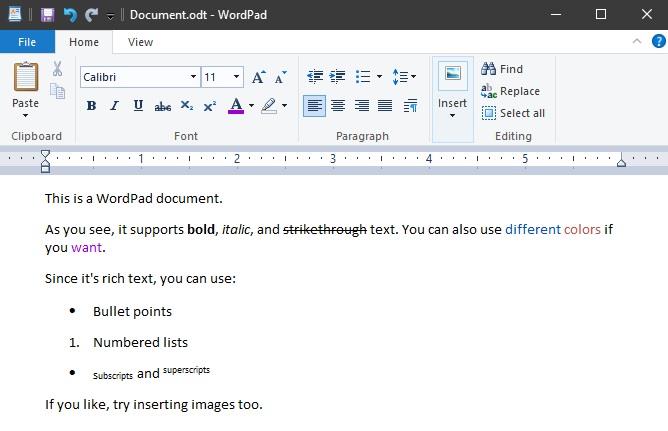Toggle underline formatting
This screenshot has width=668, height=431.
click(138, 106)
